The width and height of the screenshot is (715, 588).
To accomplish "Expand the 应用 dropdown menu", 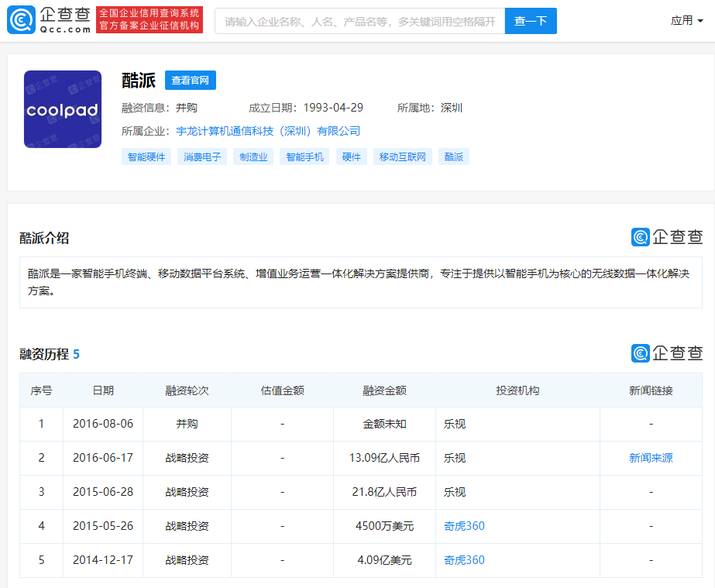I will (687, 20).
